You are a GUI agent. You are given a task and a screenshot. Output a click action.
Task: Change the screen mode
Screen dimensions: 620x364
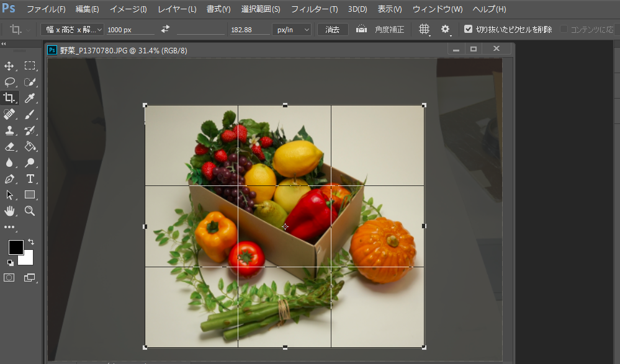[30, 277]
